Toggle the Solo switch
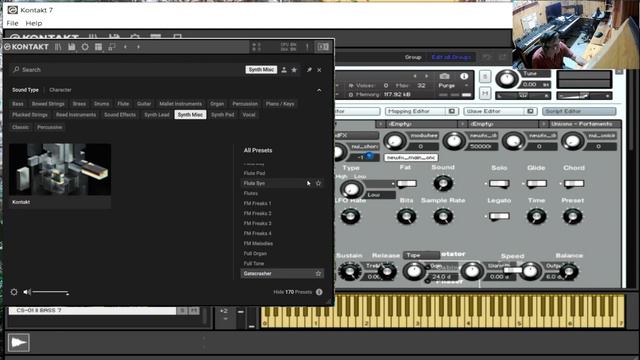This screenshot has height=360, width=640. (499, 184)
